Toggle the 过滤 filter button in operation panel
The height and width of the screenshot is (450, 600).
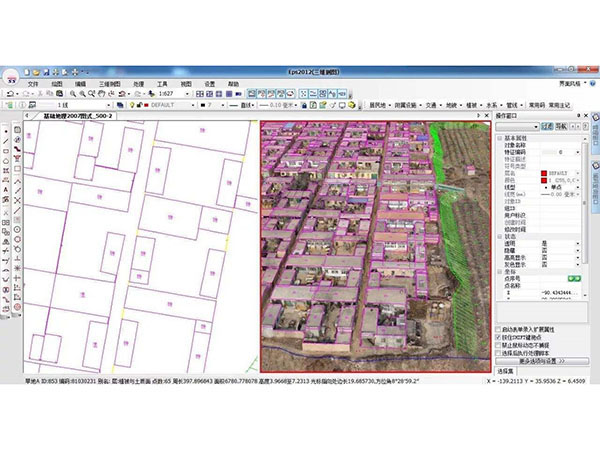547,126
